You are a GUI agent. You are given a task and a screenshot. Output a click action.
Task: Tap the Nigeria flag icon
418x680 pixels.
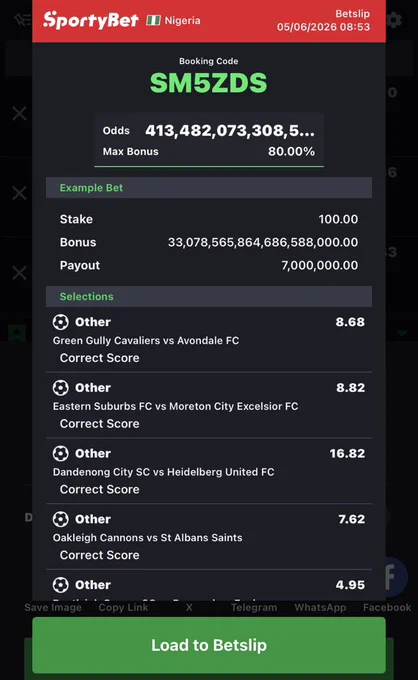[153, 20]
